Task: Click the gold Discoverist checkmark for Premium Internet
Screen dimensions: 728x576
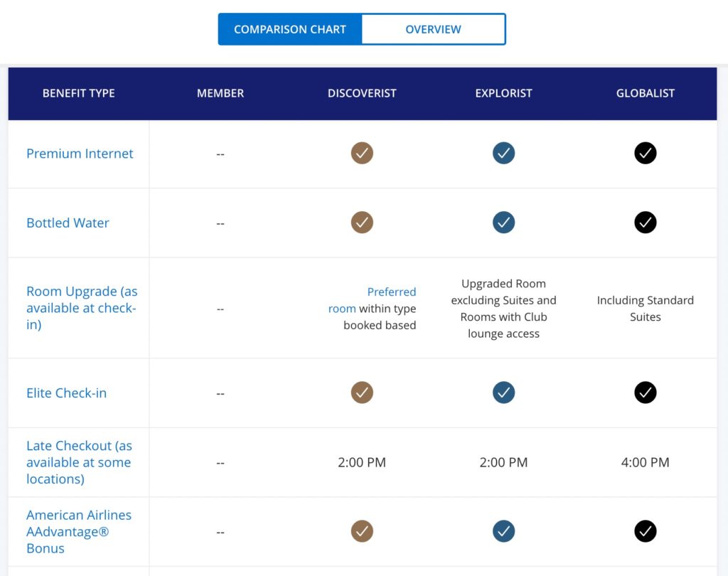Action: [x=362, y=153]
